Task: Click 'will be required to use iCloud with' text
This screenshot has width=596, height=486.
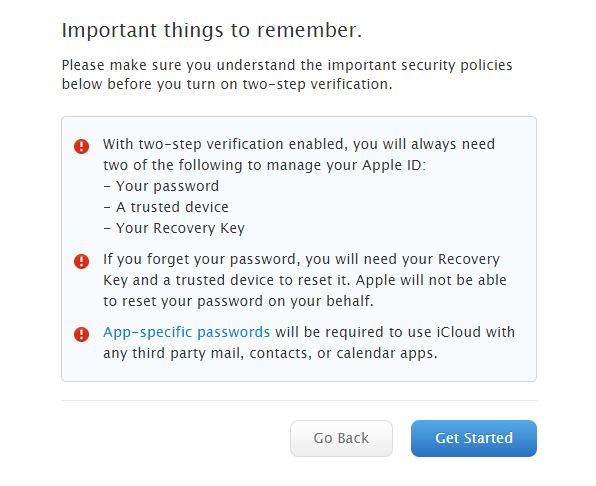Action: [x=395, y=332]
